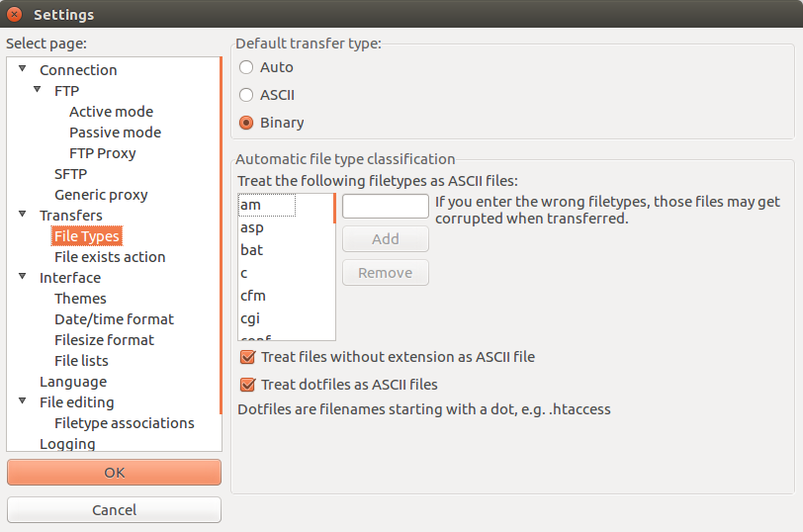Image resolution: width=803 pixels, height=532 pixels.
Task: Disable Treat dotfiles as ASCII files
Action: coord(248,385)
